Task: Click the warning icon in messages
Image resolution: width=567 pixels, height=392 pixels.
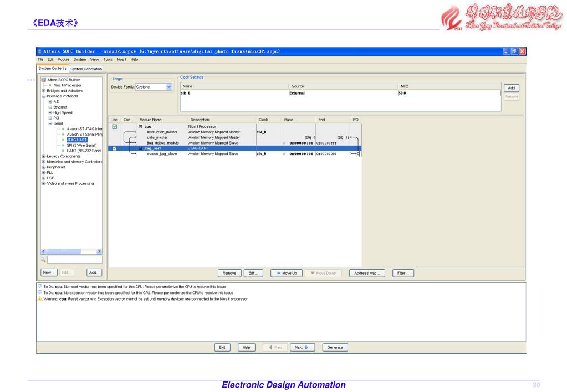Action: 40,299
